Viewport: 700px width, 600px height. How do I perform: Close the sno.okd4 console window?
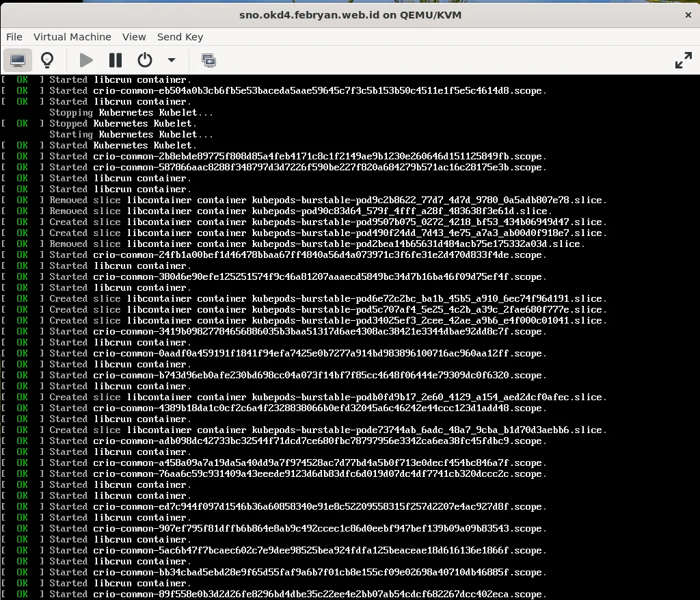(x=688, y=14)
